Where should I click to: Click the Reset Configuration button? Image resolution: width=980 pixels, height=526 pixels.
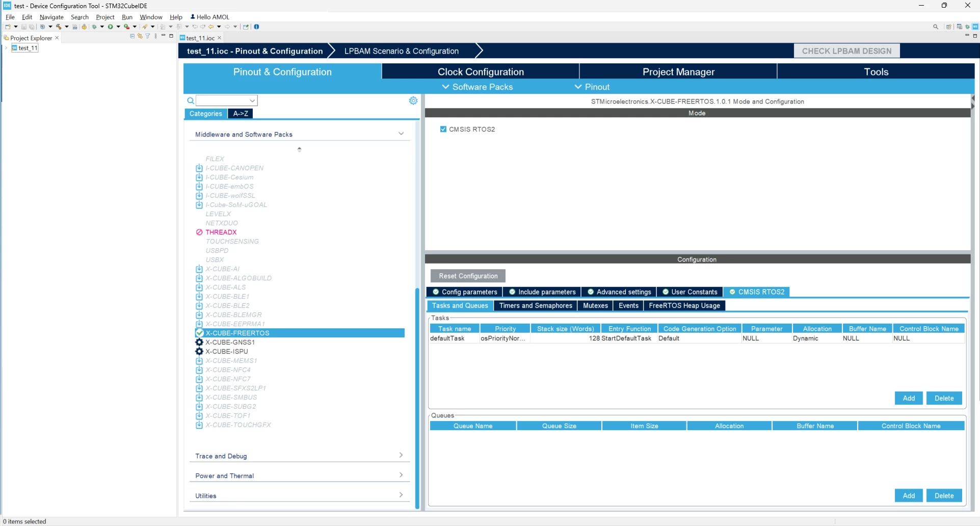[468, 276]
